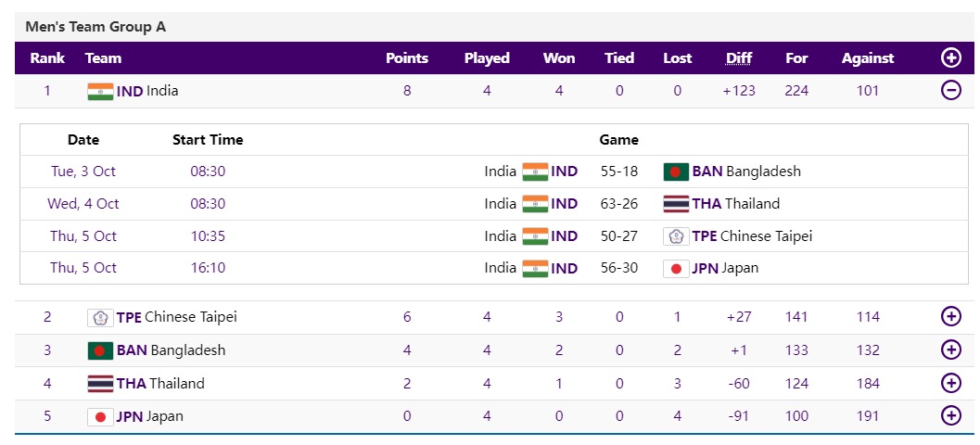Click Chinese Taipei flag in rank 2 row
Image resolution: width=980 pixels, height=445 pixels.
click(x=100, y=317)
